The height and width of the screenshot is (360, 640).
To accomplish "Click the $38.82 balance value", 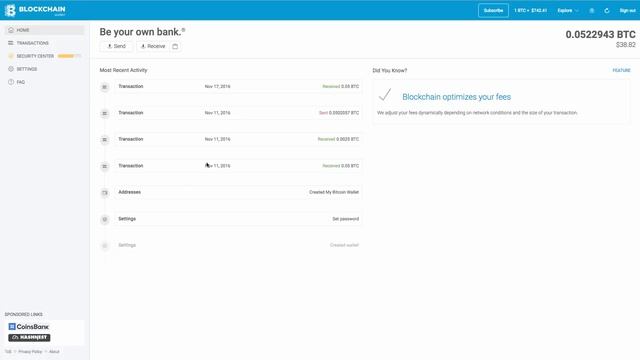I will coord(626,45).
